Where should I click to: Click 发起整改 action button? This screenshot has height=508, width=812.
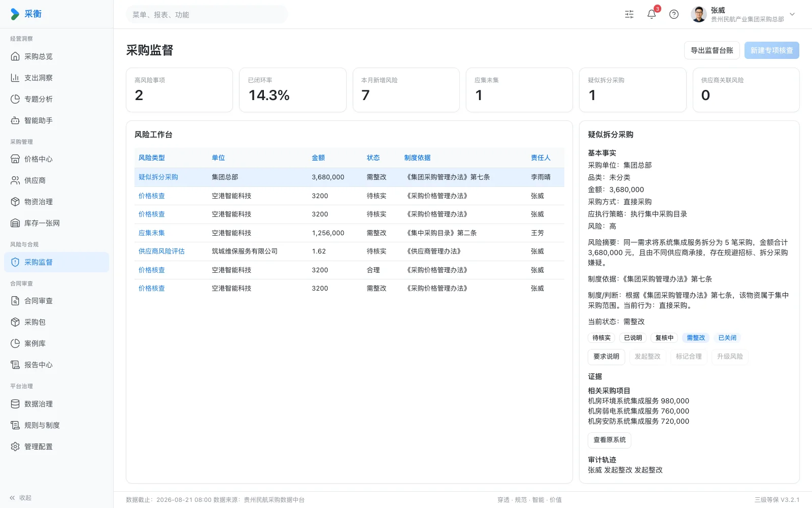(x=648, y=357)
